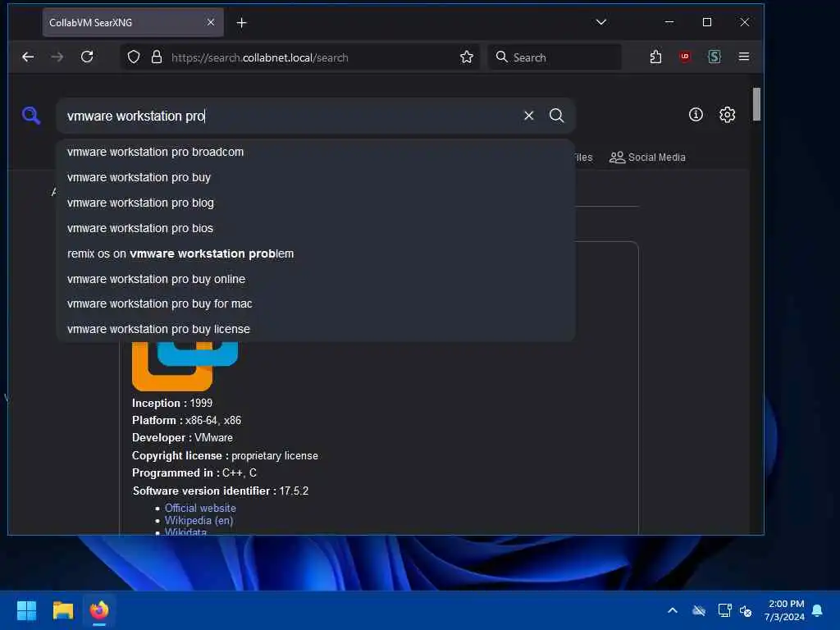Show hidden system tray icons
The width and height of the screenshot is (840, 630).
tap(673, 610)
